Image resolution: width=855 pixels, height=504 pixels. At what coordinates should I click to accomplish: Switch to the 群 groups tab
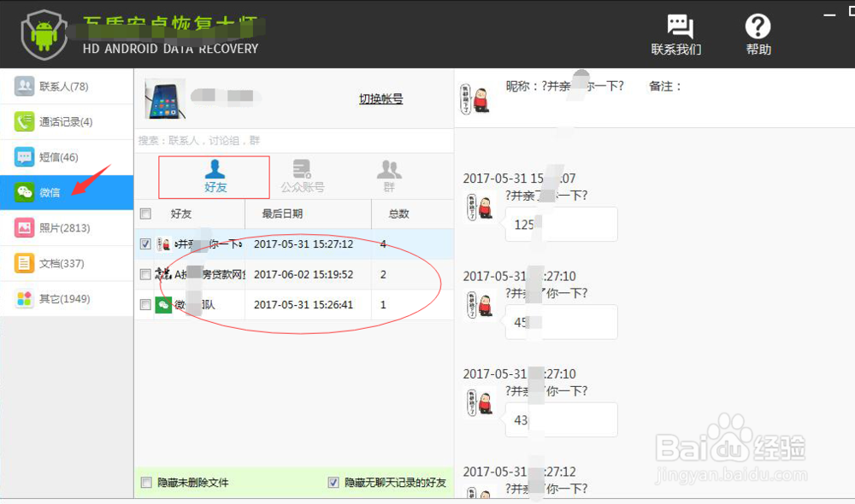coord(389,177)
